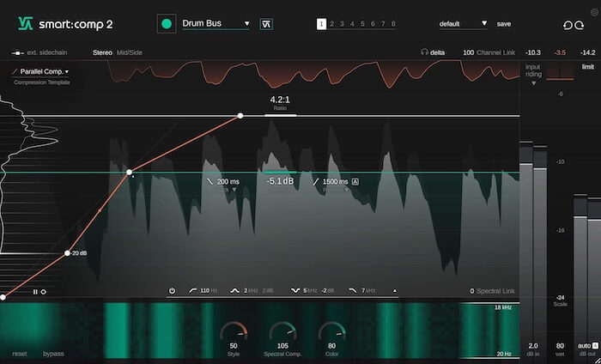Image resolution: width=601 pixels, height=364 pixels.
Task: Select state slot 2
Action: pyautogui.click(x=331, y=24)
